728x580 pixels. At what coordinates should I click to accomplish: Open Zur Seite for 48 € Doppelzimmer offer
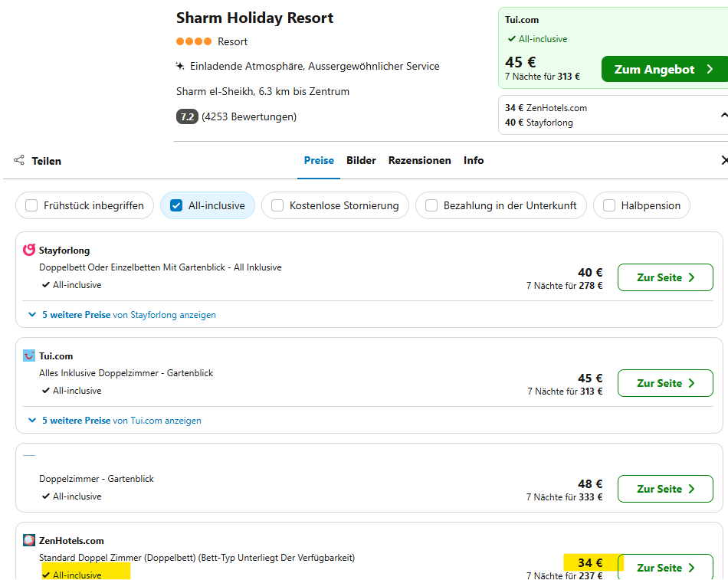point(665,489)
